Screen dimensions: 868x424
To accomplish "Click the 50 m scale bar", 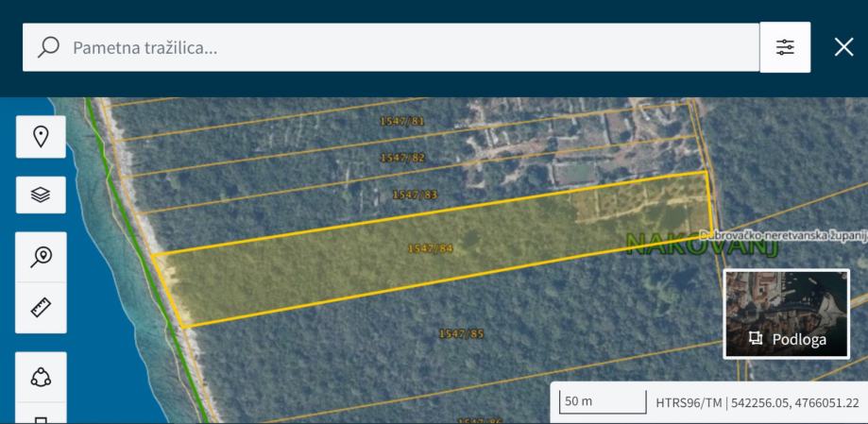I will click(603, 402).
